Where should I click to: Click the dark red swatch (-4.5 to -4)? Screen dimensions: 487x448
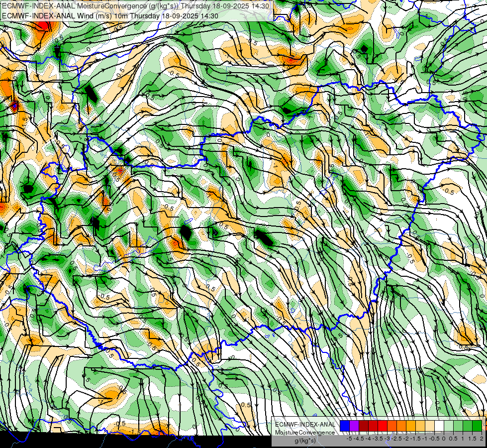(364, 426)
